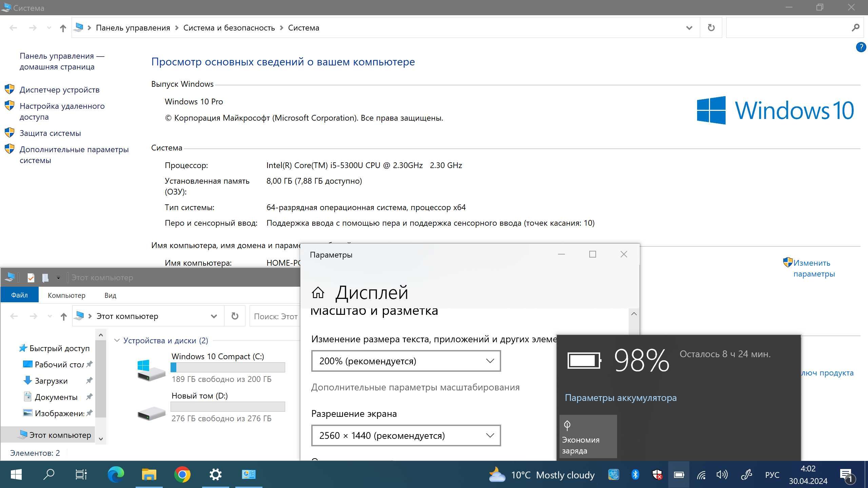
Task: Open Защита системы link
Action: pos(50,133)
